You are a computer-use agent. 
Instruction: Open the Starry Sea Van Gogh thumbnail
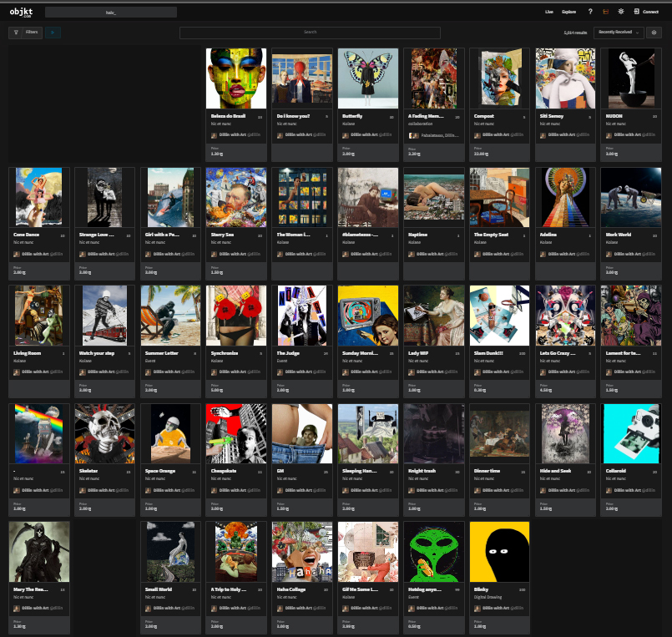tap(236, 197)
